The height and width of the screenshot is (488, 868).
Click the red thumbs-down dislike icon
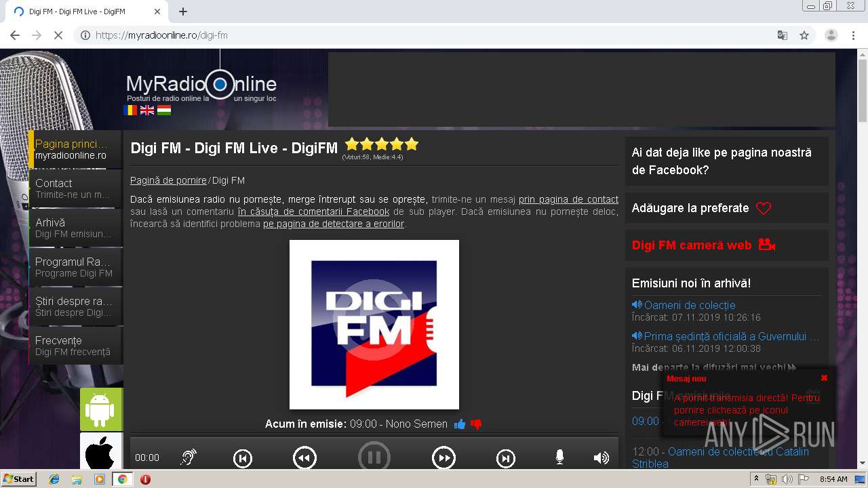(x=476, y=425)
